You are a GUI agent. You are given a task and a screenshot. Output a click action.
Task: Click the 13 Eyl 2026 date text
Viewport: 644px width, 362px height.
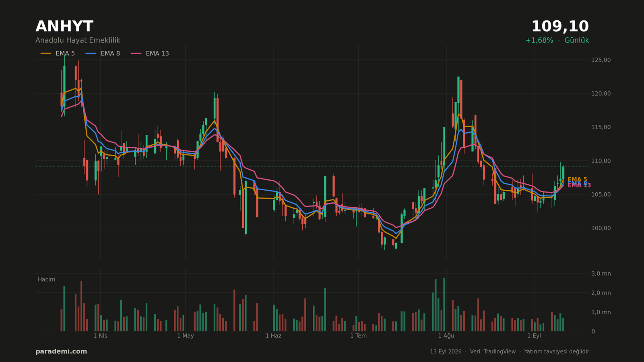coord(446,352)
